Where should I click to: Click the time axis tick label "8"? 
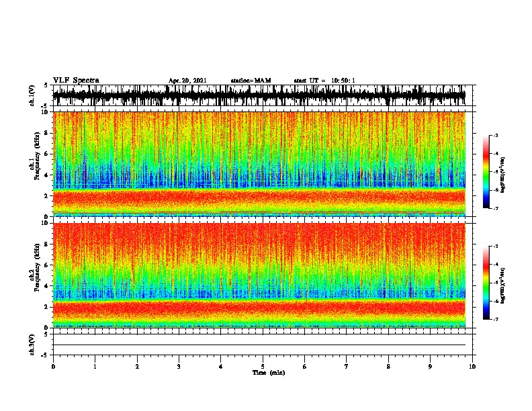pyautogui.click(x=388, y=367)
